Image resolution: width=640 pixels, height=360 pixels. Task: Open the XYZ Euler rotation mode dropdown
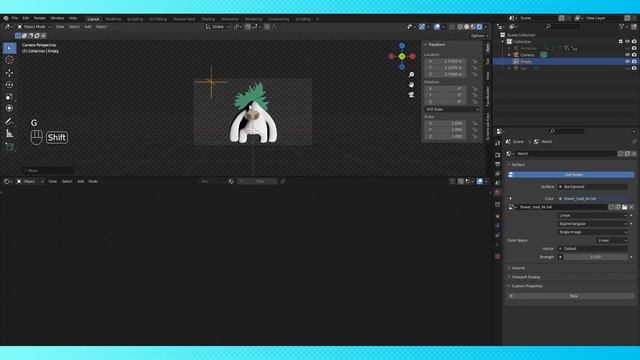[x=452, y=109]
